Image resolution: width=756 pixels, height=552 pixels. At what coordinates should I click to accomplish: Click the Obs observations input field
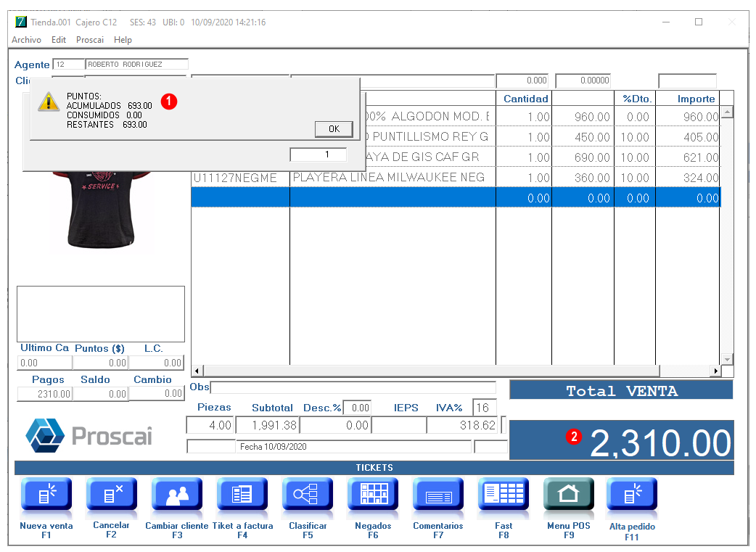[x=353, y=387]
